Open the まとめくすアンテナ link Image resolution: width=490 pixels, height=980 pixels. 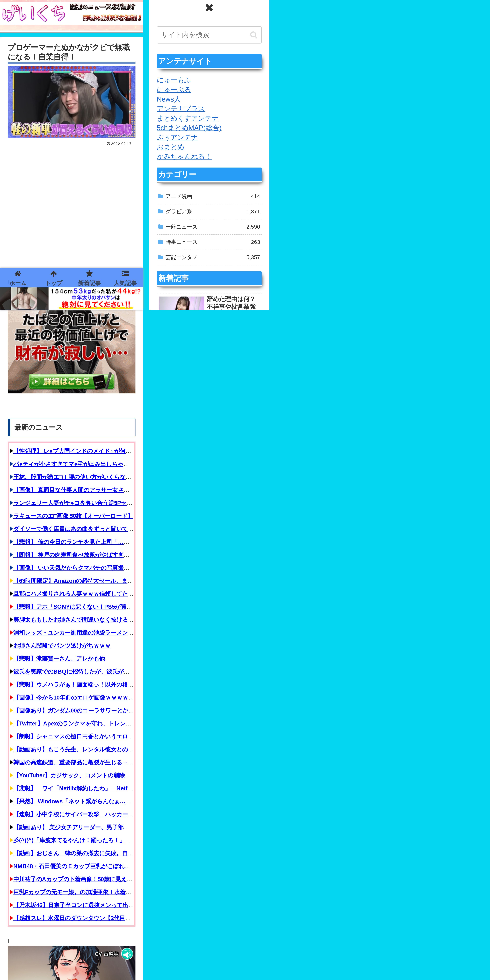188,118
